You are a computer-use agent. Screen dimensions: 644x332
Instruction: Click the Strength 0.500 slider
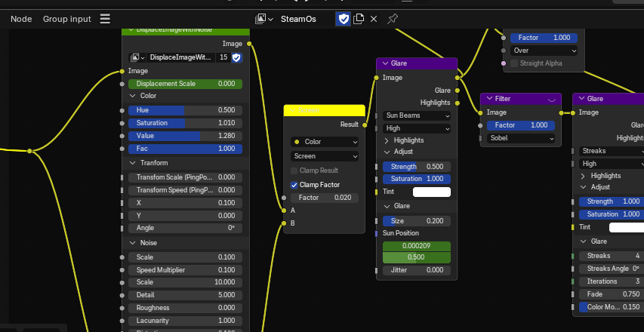click(x=417, y=167)
